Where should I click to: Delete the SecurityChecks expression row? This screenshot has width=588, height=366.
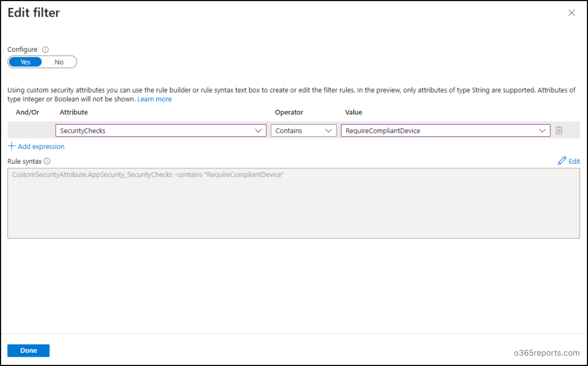coord(559,130)
